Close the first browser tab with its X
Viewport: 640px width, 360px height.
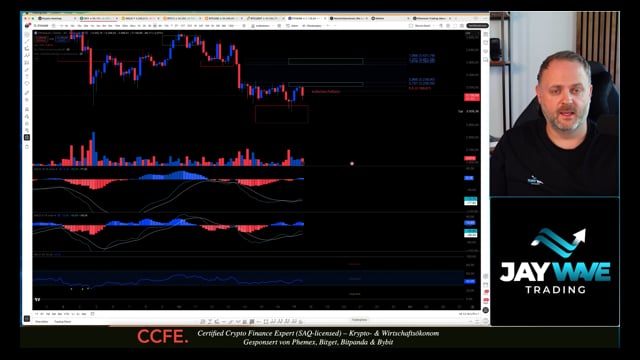pyautogui.click(x=75, y=18)
